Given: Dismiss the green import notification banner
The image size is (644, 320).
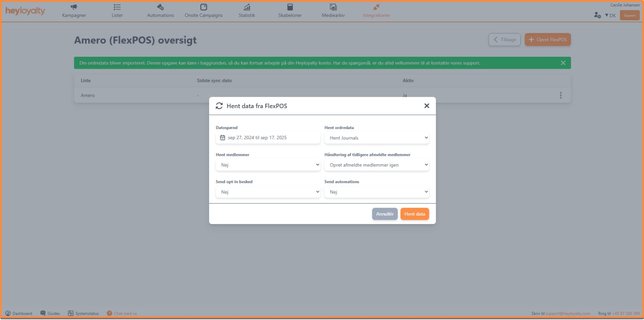Looking at the screenshot, I should (x=563, y=63).
